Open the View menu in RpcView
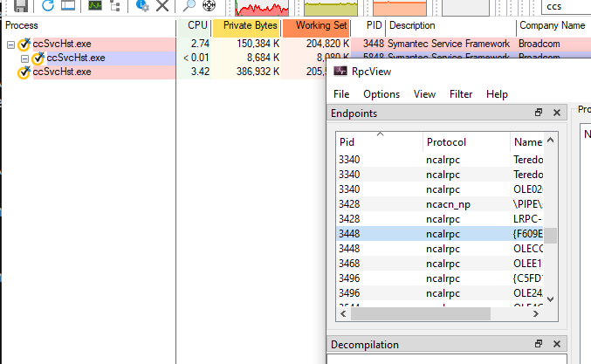This screenshot has height=364, width=591. tap(424, 94)
